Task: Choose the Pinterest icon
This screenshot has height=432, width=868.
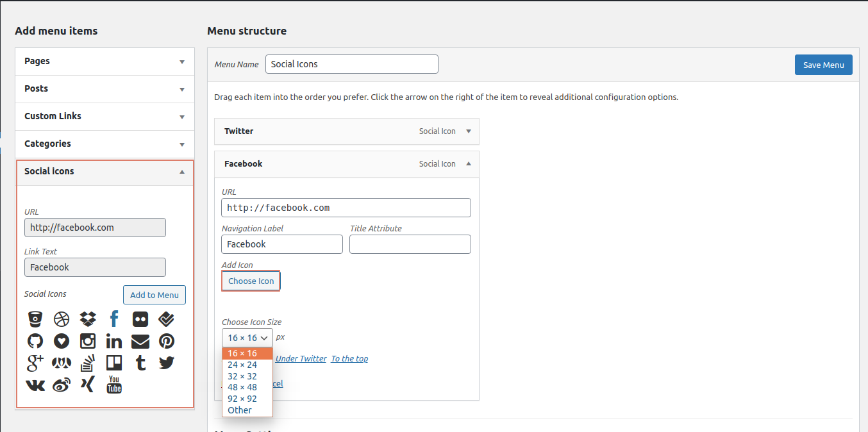Action: 167,341
